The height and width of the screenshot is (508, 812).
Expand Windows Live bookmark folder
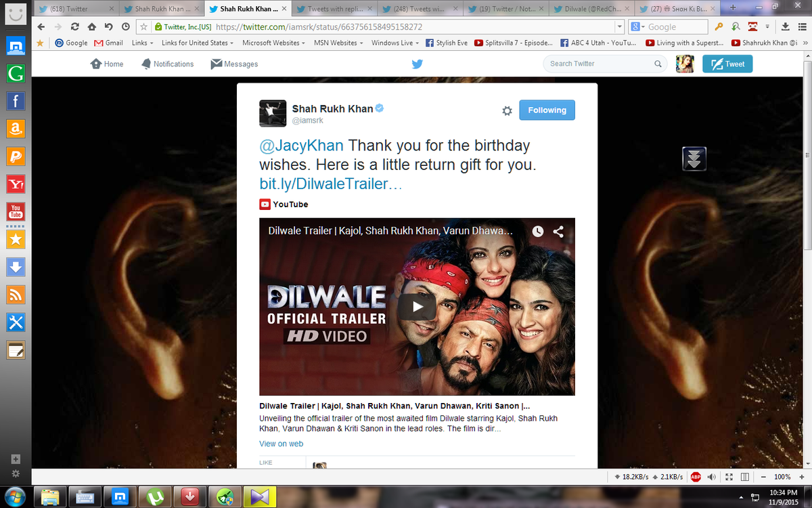[x=394, y=43]
